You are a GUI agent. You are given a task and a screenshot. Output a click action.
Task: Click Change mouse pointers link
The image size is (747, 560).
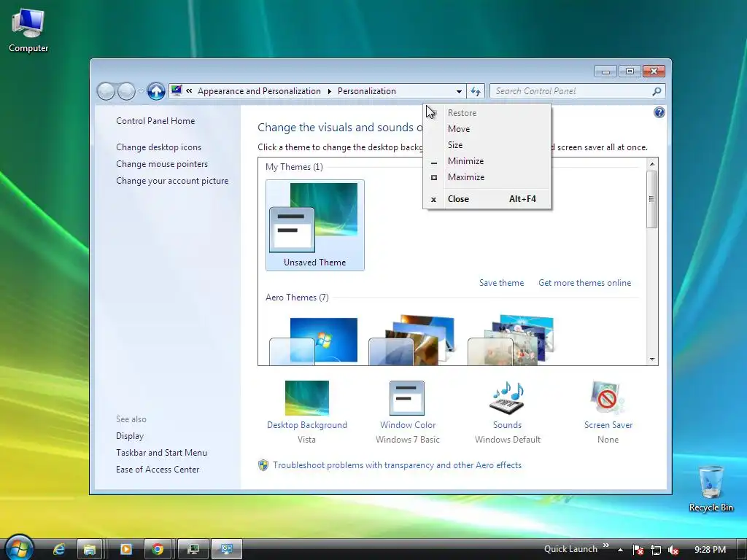[162, 164]
